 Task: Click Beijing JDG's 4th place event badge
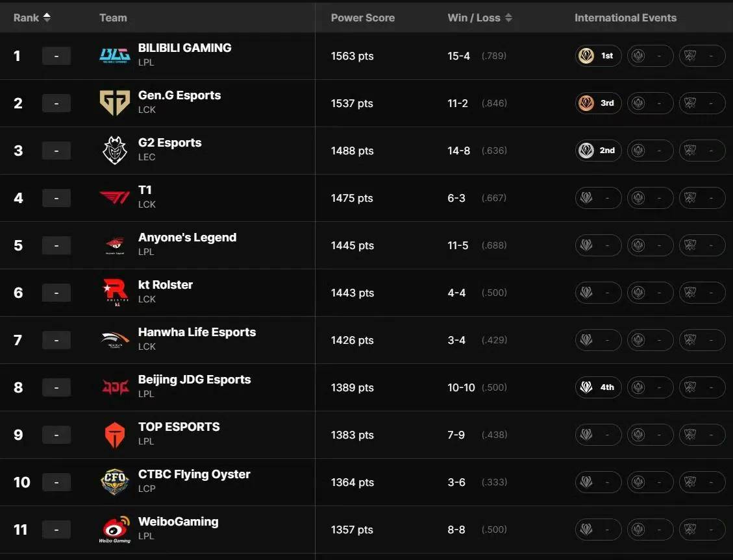click(x=598, y=387)
